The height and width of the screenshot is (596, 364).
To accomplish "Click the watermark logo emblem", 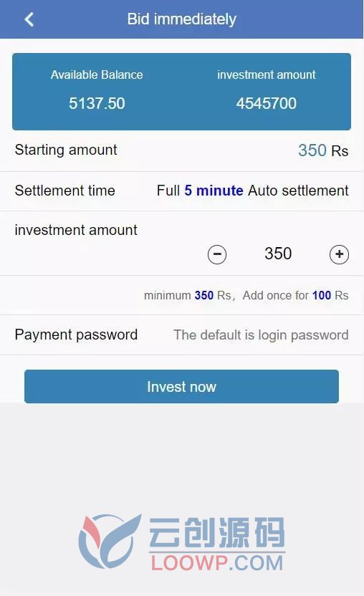I will (110, 541).
